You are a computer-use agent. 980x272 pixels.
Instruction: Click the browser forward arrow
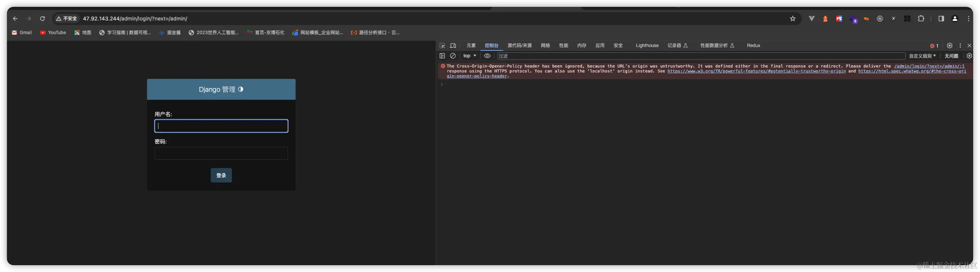[29, 19]
